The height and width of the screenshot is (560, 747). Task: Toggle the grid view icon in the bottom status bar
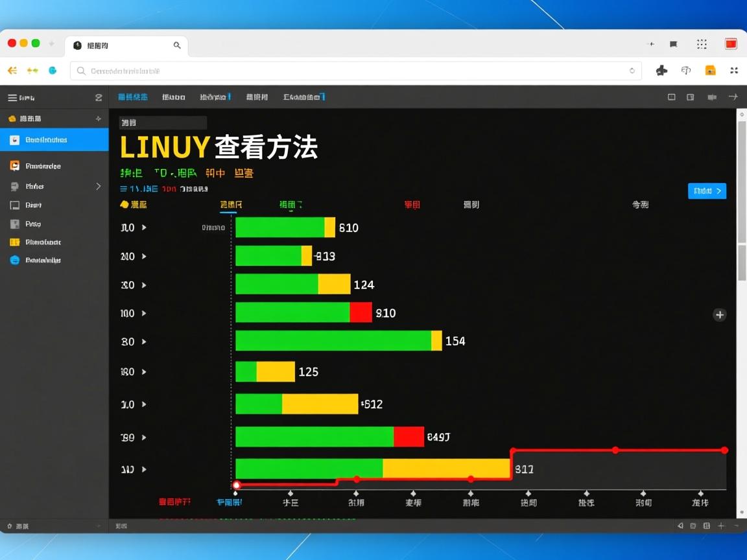[706, 526]
